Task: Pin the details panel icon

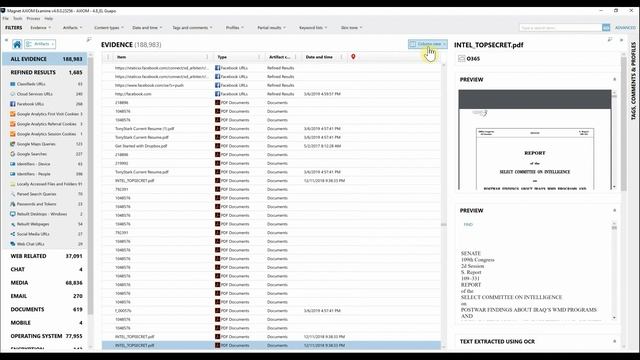Action: pos(610,40)
